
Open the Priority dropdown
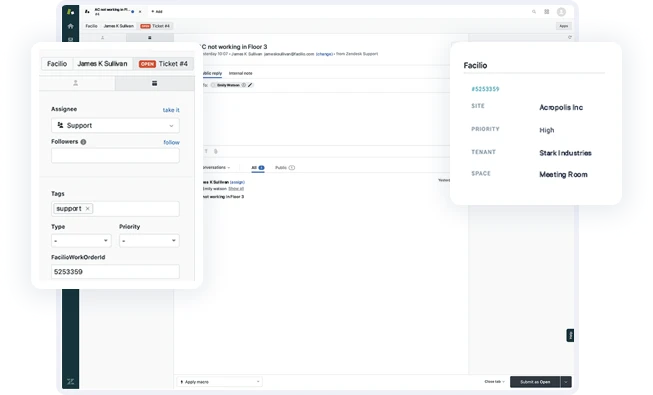(x=149, y=241)
